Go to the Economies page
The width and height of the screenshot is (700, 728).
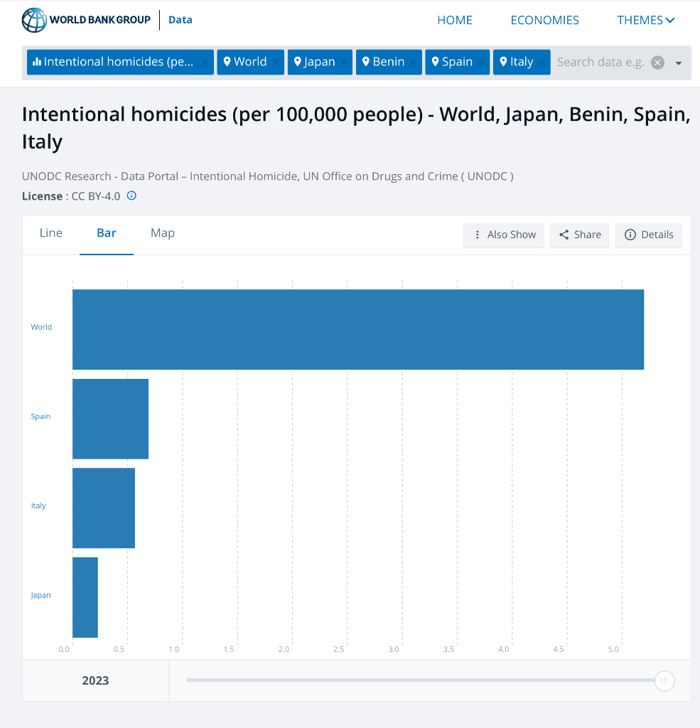click(544, 20)
